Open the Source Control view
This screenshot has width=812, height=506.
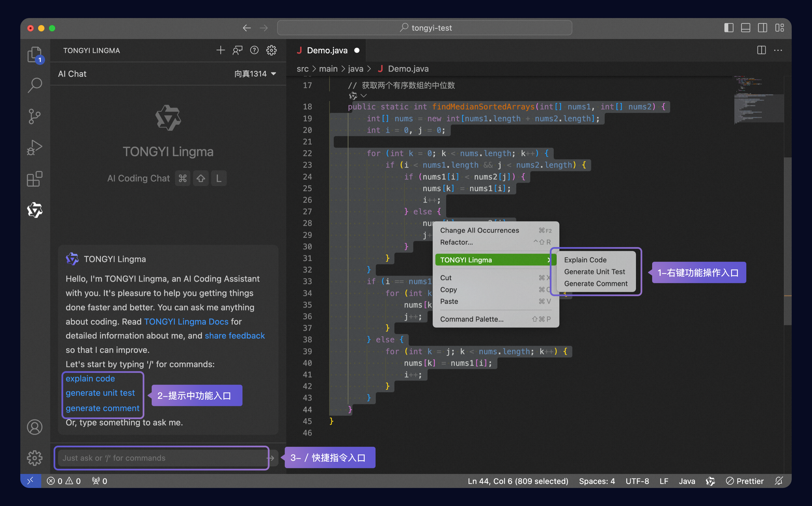pos(34,116)
